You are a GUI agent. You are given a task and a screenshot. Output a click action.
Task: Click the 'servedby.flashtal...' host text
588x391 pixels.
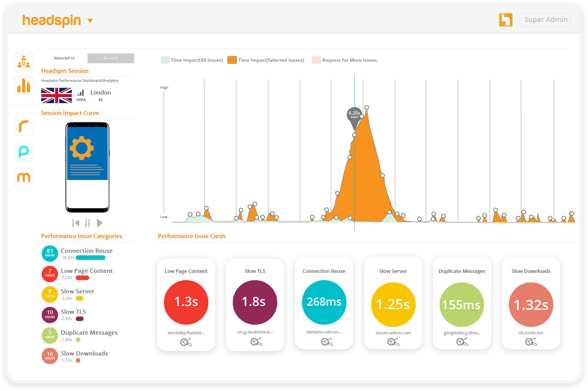tap(186, 333)
